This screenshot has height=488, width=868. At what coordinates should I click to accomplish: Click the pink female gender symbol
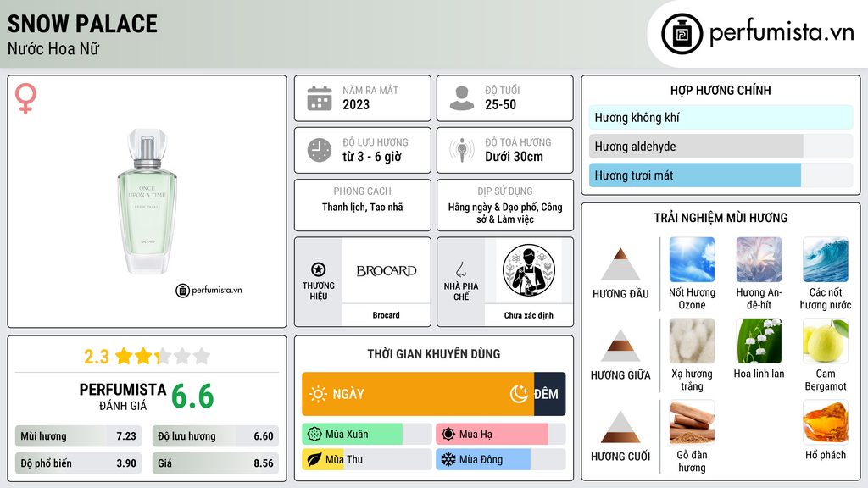25,98
